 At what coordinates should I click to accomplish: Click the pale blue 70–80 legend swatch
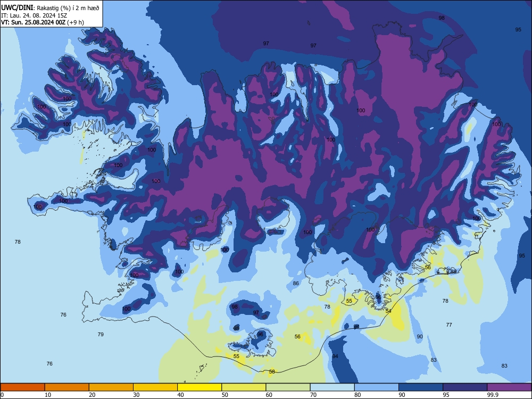pyautogui.click(x=332, y=387)
